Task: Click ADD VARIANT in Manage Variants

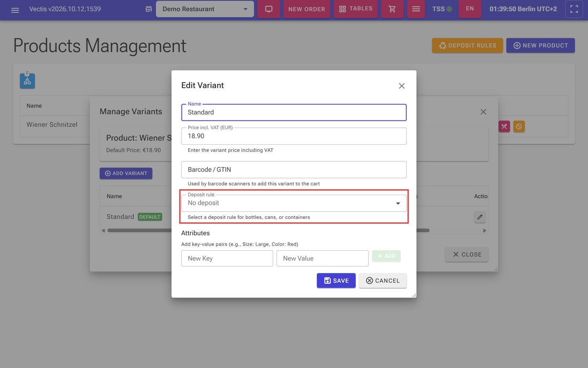Action: (x=126, y=173)
